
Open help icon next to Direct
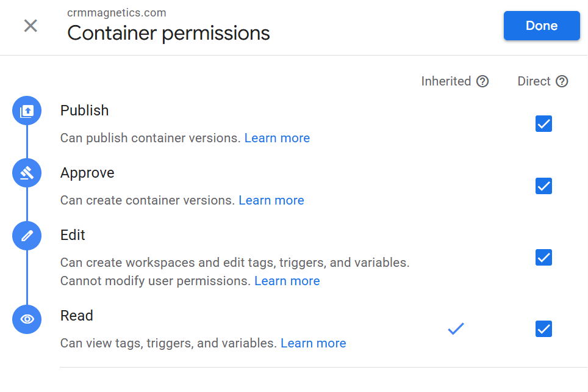(562, 81)
